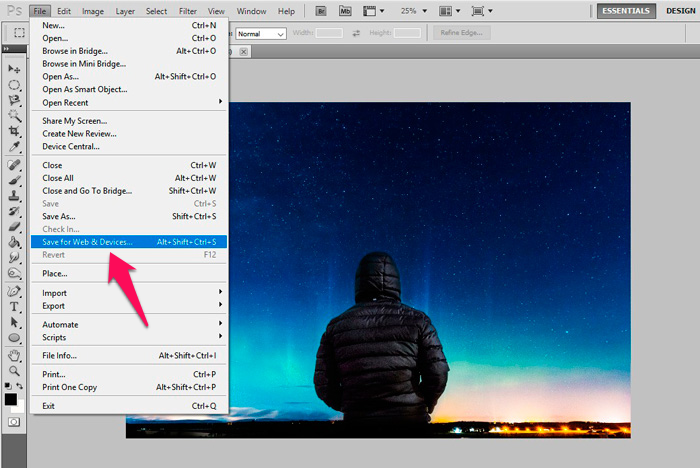
Task: Switch to the Essentials workspace
Action: pyautogui.click(x=627, y=11)
